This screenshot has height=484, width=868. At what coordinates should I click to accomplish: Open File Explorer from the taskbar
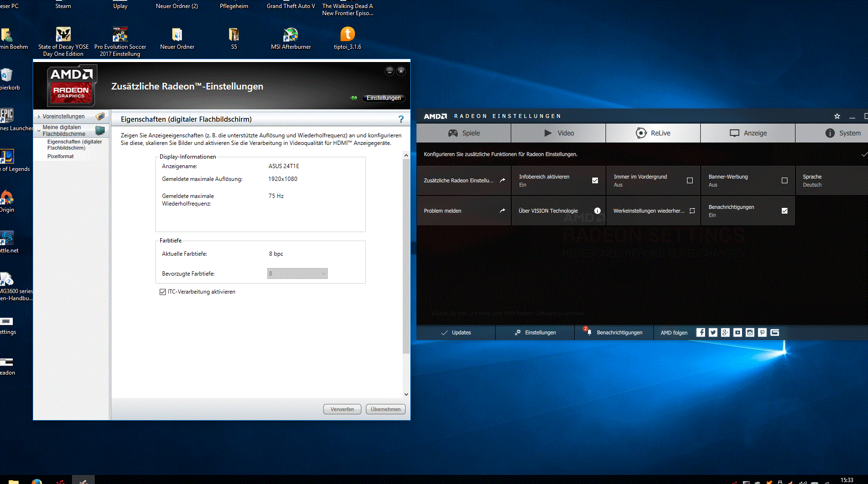(x=13, y=481)
